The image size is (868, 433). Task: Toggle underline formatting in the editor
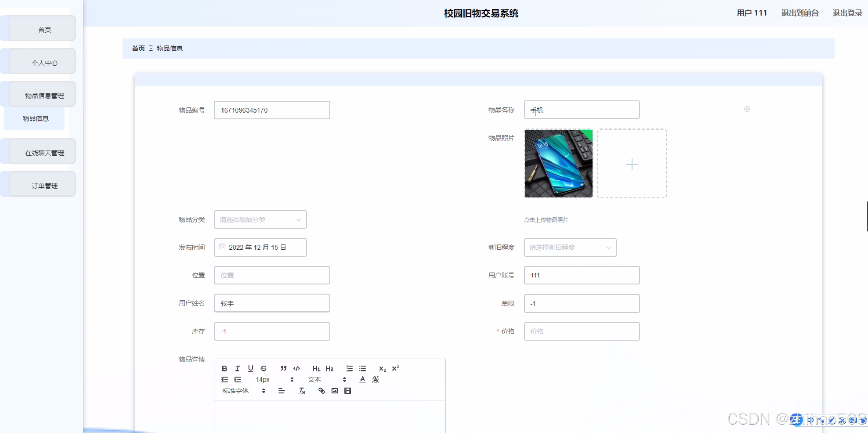tap(250, 368)
